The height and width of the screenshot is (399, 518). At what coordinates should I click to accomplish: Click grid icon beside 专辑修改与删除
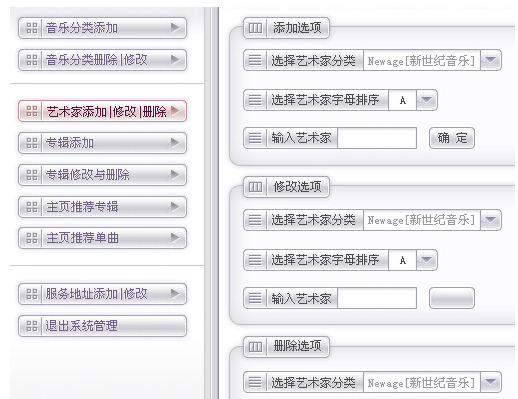coord(32,175)
